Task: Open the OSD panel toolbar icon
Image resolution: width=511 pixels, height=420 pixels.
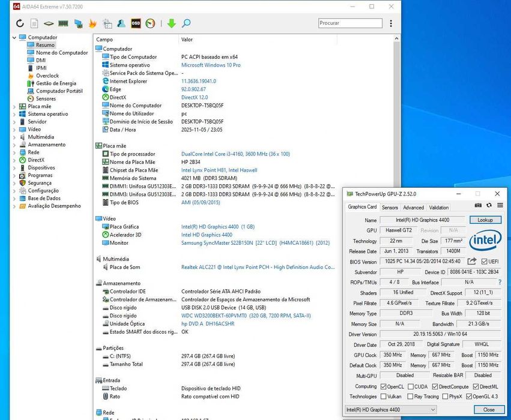Action: click(136, 23)
